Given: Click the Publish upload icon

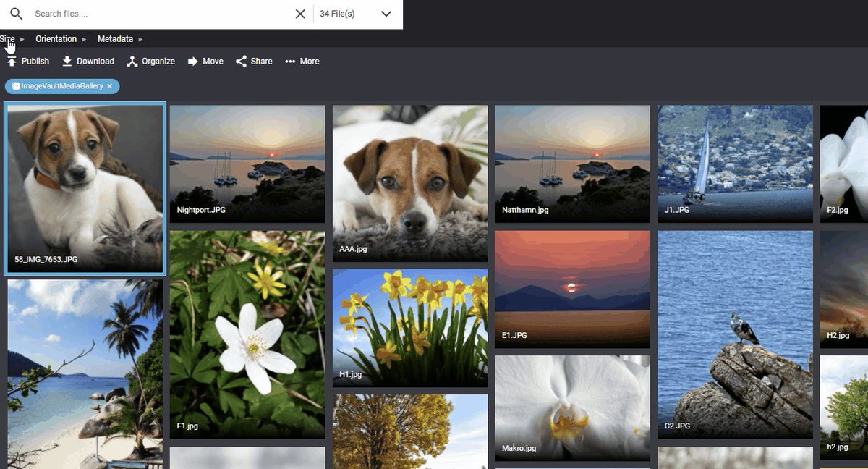Looking at the screenshot, I should [12, 62].
